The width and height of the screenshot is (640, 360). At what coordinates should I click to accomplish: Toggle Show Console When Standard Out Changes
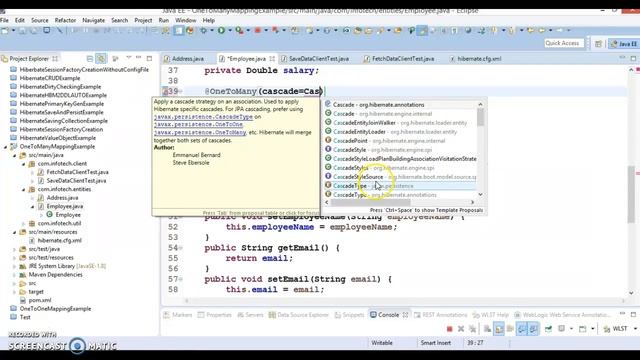[522, 329]
